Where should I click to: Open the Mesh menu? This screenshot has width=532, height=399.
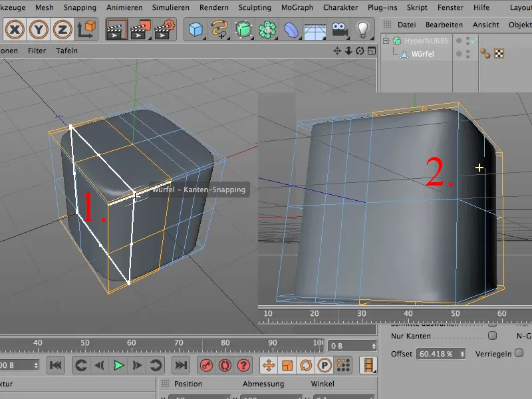tap(45, 7)
